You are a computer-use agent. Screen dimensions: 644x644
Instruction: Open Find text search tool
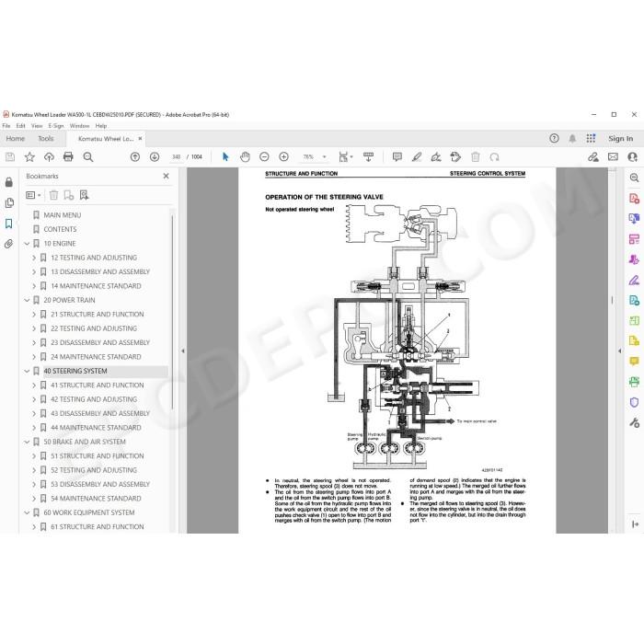coord(88,157)
